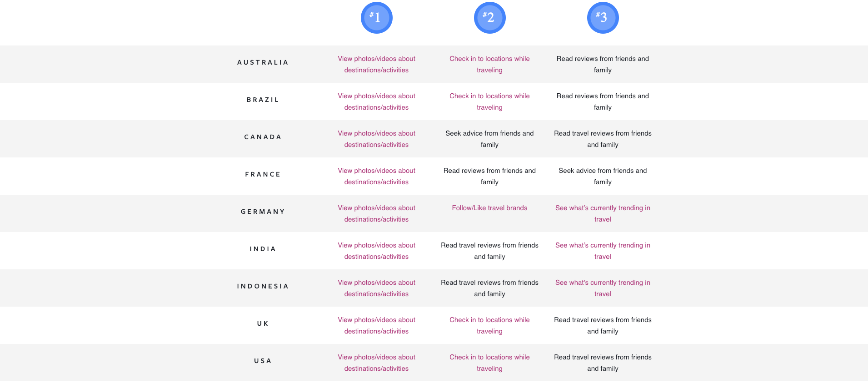868x389 pixels.
Task: Open Germany's currently trending in travel link
Action: [x=603, y=213]
